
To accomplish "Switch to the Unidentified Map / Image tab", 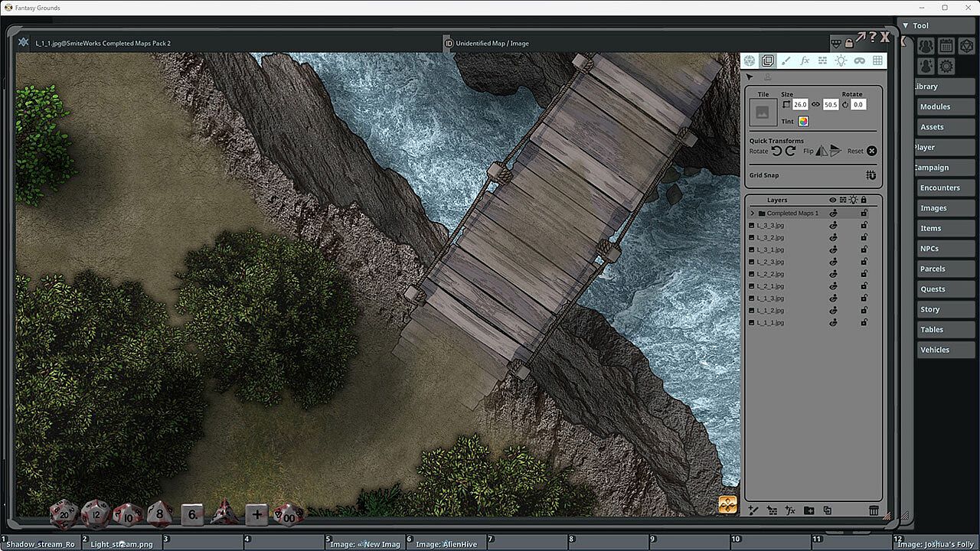I will tap(492, 44).
